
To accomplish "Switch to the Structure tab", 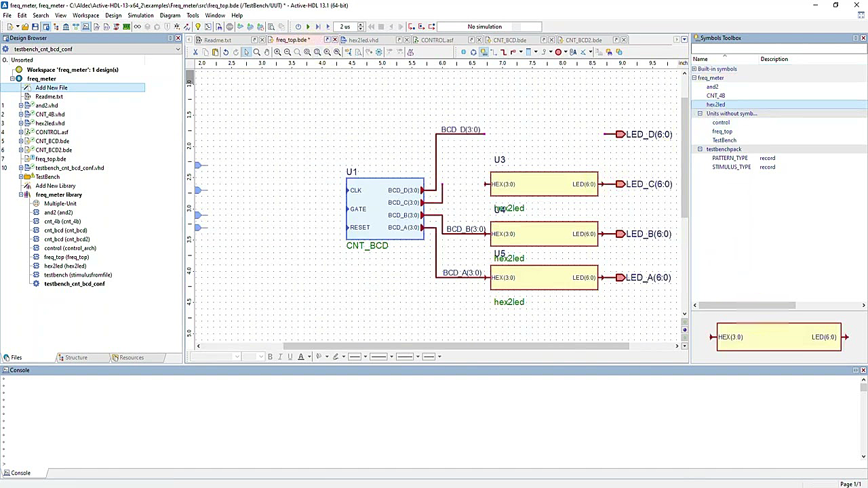I will coord(76,357).
